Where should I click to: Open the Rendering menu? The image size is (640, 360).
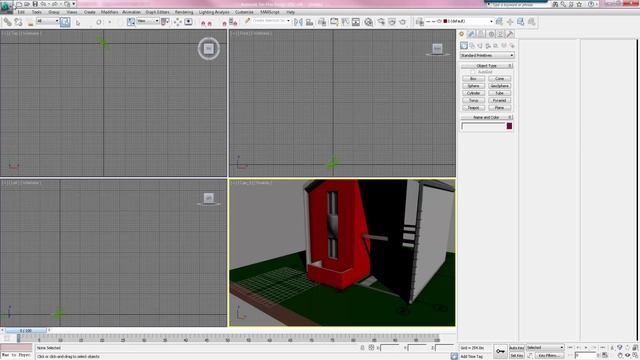184,12
